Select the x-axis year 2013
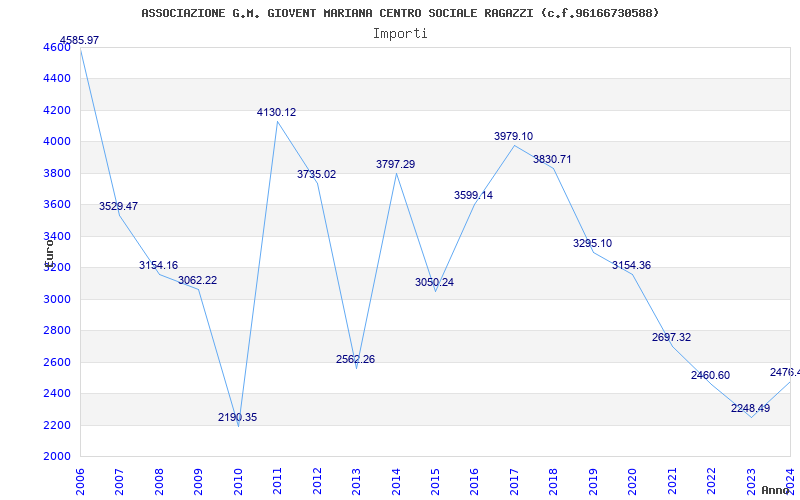Image resolution: width=800 pixels, height=500 pixels. (356, 481)
